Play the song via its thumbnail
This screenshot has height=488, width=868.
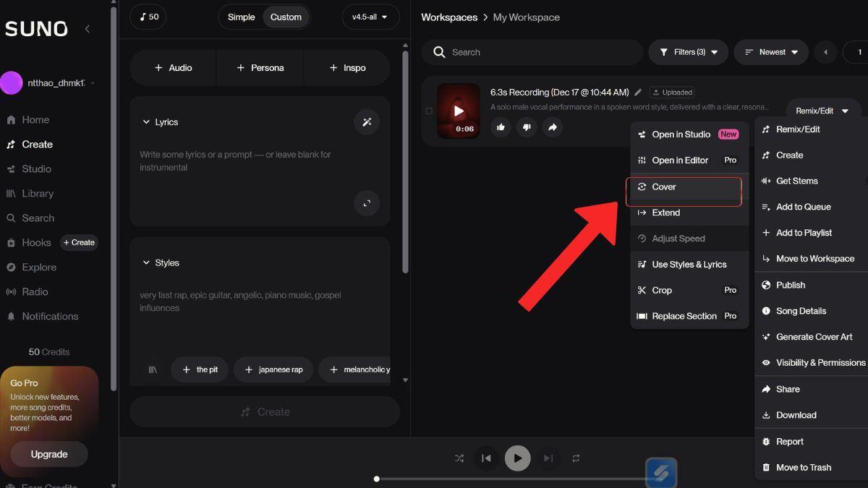coord(458,111)
